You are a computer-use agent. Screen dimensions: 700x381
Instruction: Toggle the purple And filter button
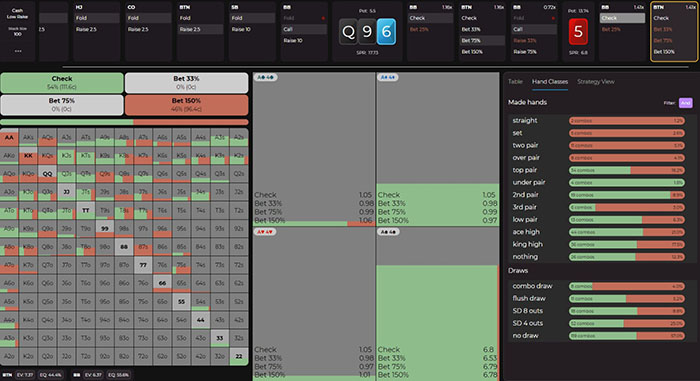pyautogui.click(x=686, y=103)
